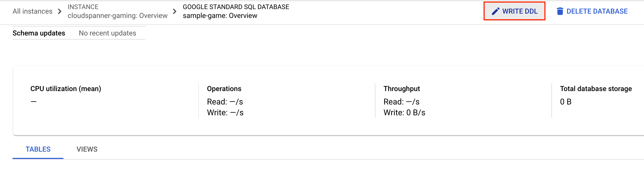
Task: Click the INSTANCE breadcrumb label
Action: (83, 7)
